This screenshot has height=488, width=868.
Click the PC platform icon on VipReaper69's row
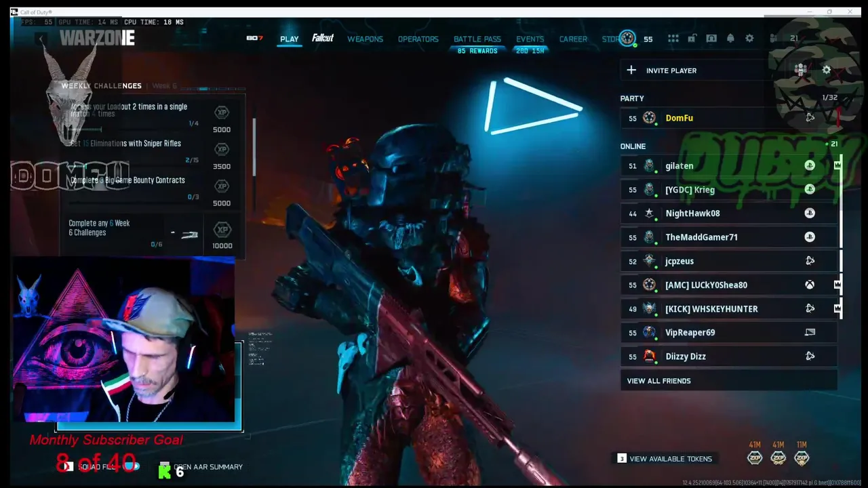click(810, 332)
